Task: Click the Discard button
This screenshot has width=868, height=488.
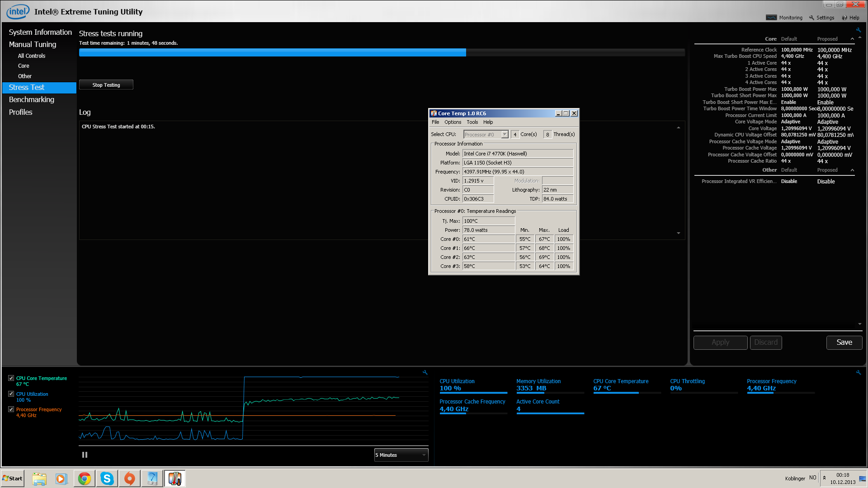Action: (766, 343)
